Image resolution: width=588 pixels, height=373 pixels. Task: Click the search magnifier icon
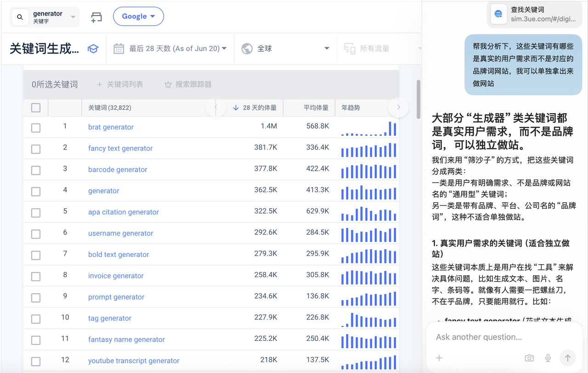20,17
